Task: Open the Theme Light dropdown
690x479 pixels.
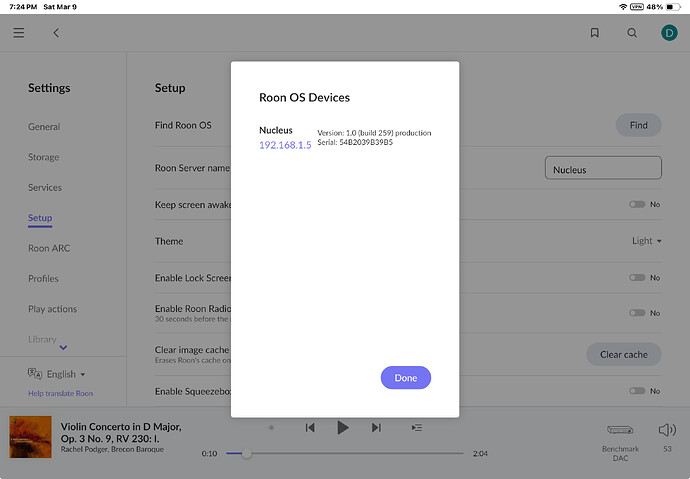Action: click(646, 241)
